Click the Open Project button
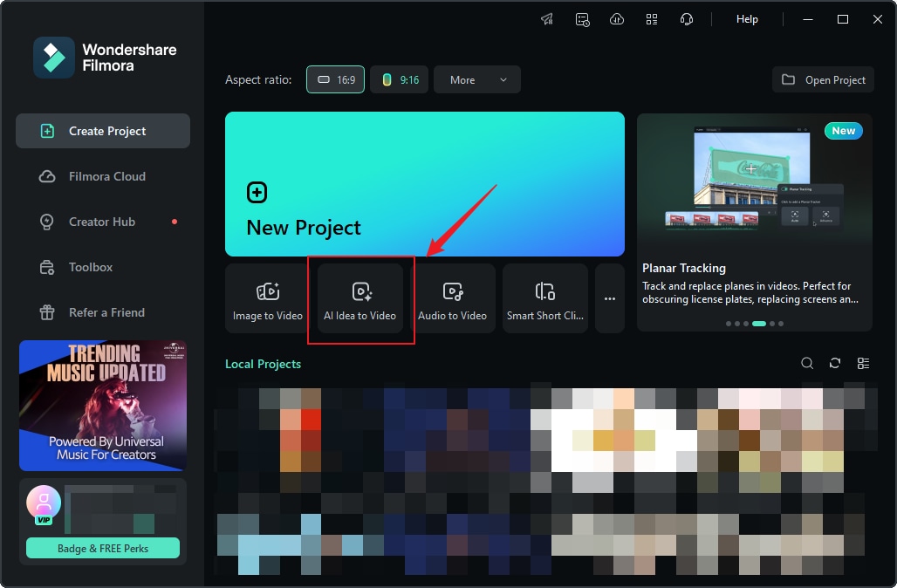This screenshot has width=897, height=588. pyautogui.click(x=823, y=80)
